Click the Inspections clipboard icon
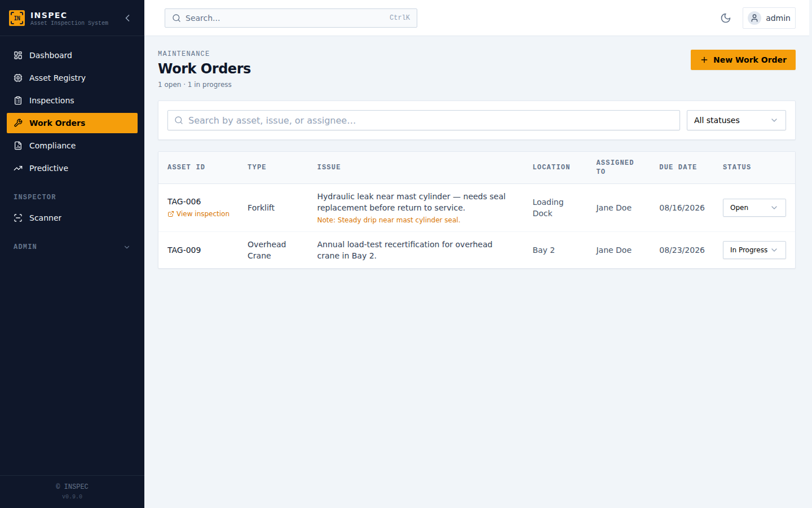Image resolution: width=812 pixels, height=508 pixels. (x=18, y=100)
